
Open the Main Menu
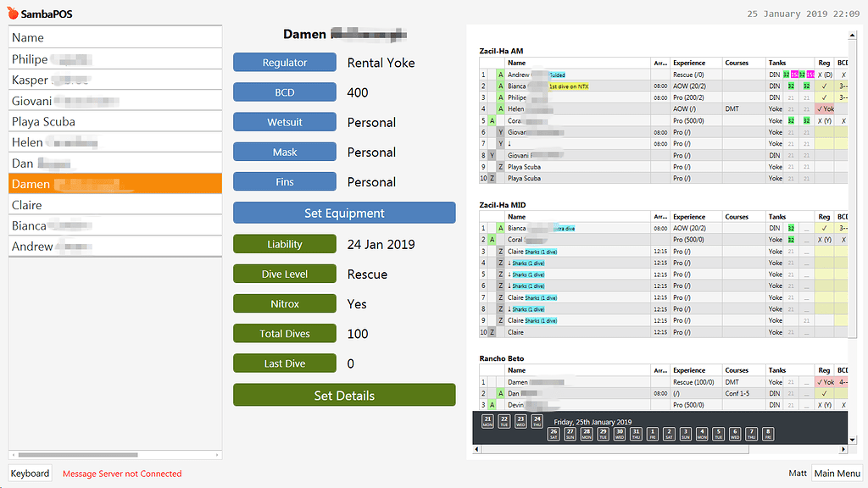click(x=837, y=473)
